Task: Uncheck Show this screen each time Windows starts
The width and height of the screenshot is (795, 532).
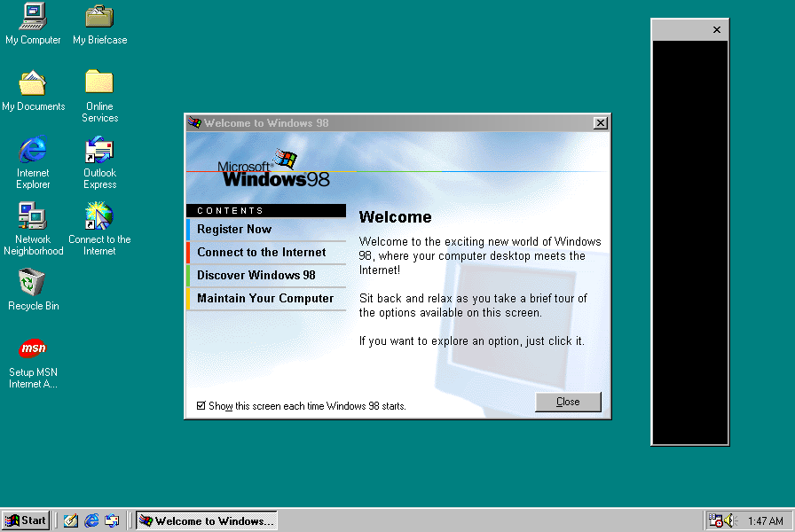Action: click(x=201, y=405)
